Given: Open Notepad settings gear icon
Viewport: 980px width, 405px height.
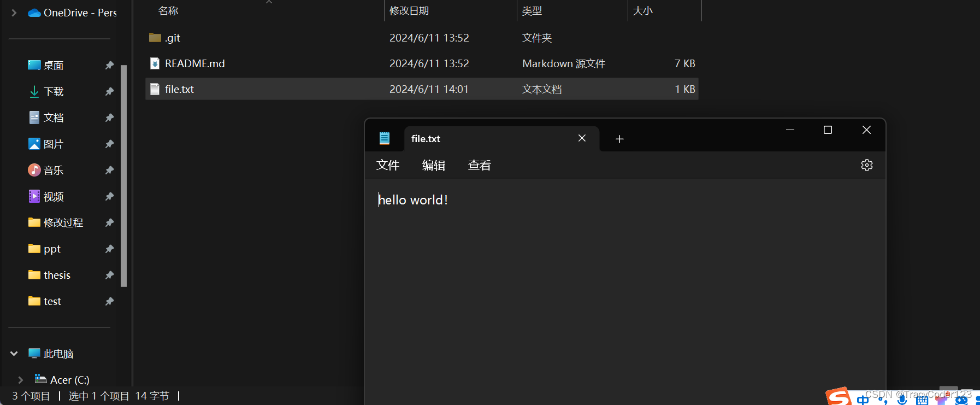Looking at the screenshot, I should click(x=866, y=165).
